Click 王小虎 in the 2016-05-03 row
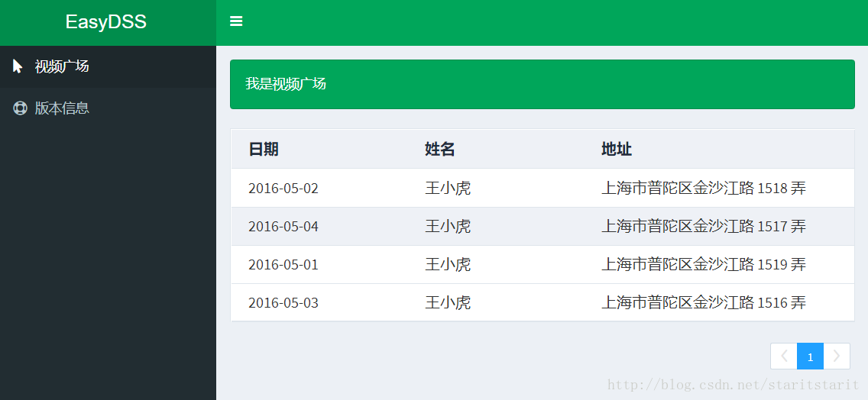Viewport: 868px width, 400px height. (x=448, y=302)
